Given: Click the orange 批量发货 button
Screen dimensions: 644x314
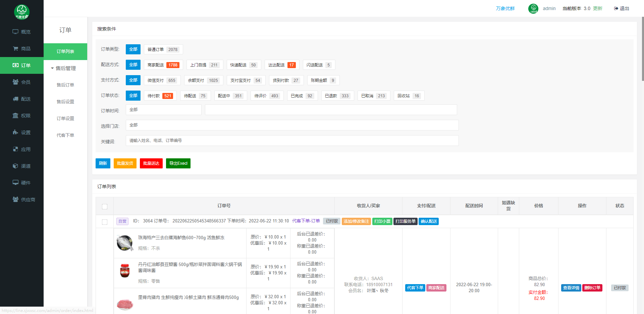Looking at the screenshot, I should point(125,163).
